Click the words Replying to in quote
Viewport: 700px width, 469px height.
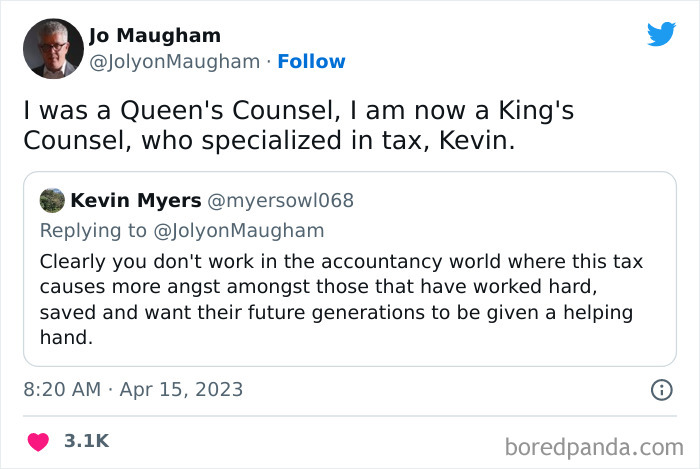click(x=96, y=230)
